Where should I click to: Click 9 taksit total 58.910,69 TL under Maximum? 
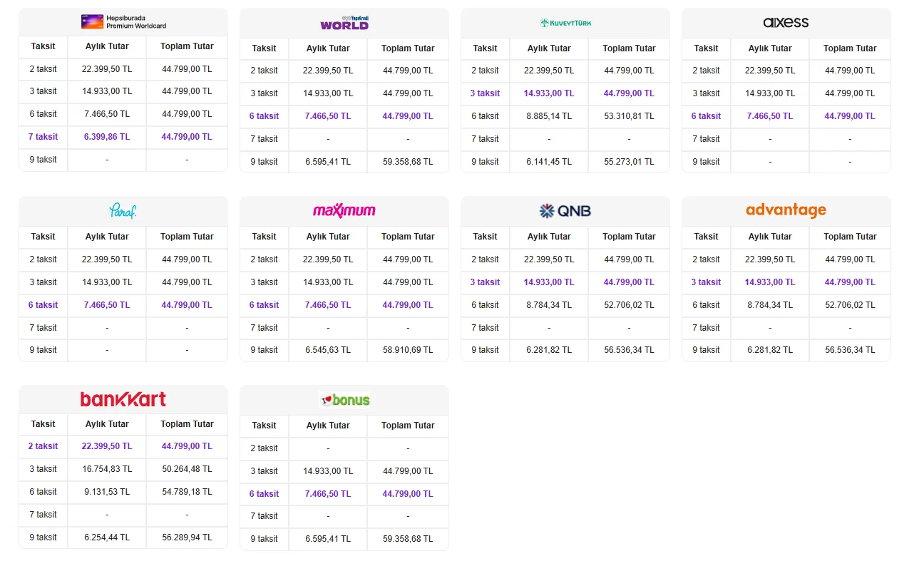pyautogui.click(x=408, y=350)
